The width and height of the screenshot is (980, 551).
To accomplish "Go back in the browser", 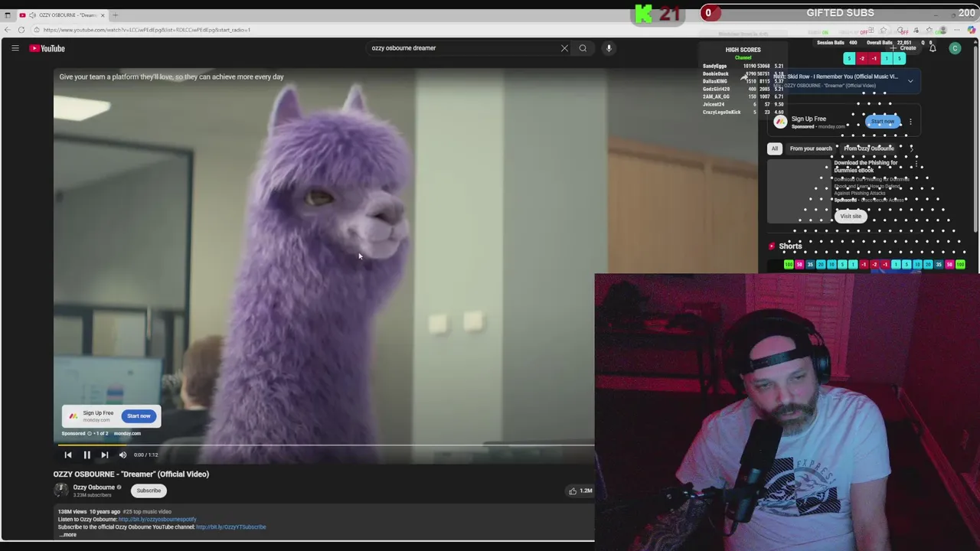I will [x=8, y=30].
